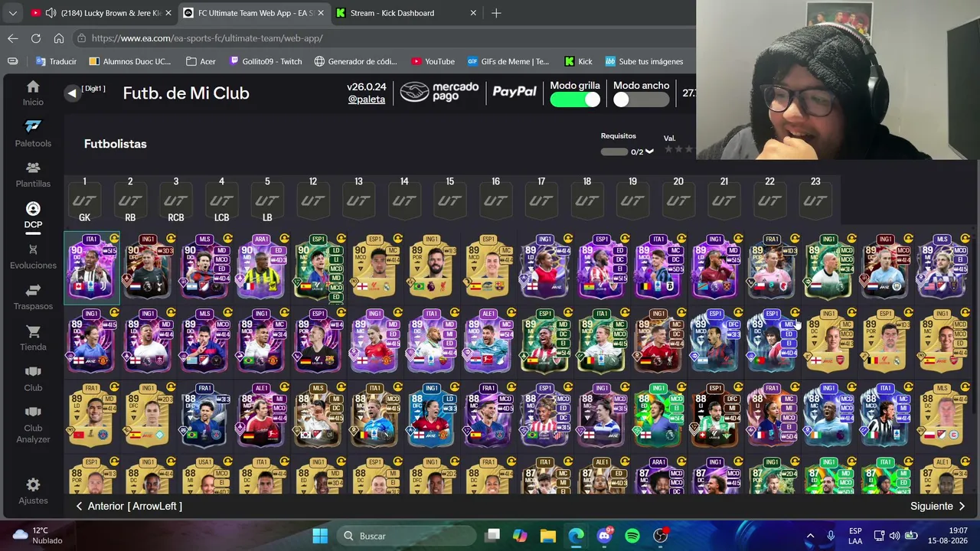Click the browser address bar URL
This screenshot has width=980, height=551.
[207, 38]
